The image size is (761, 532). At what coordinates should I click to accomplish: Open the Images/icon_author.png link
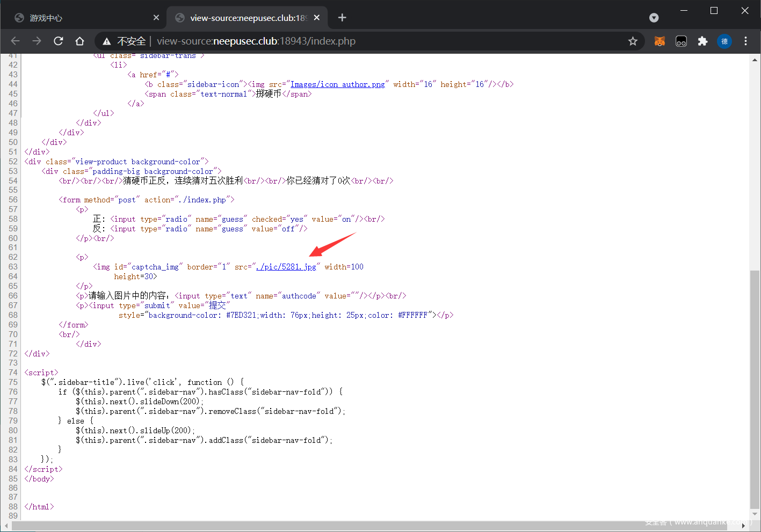click(x=337, y=84)
